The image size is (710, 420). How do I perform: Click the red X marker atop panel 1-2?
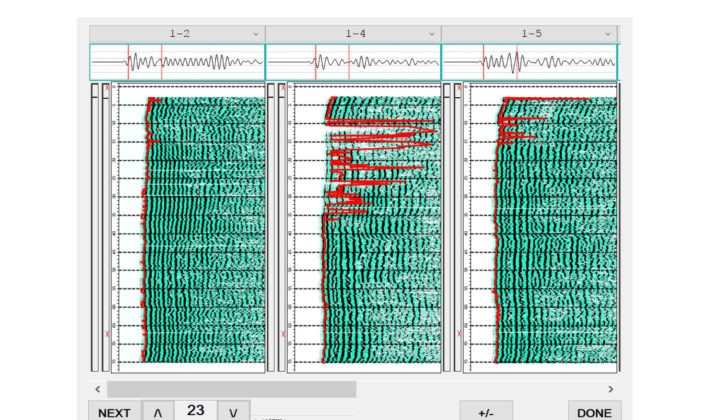(107, 88)
